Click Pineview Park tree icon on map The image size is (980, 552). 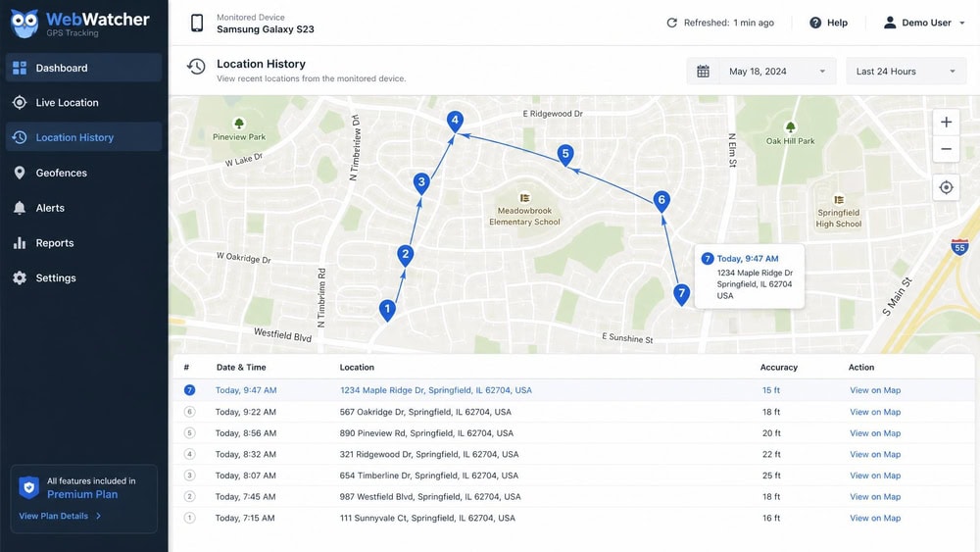[239, 124]
